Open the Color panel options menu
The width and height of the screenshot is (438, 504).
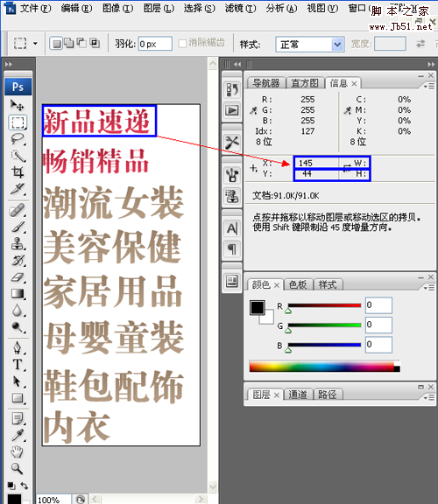[x=428, y=288]
